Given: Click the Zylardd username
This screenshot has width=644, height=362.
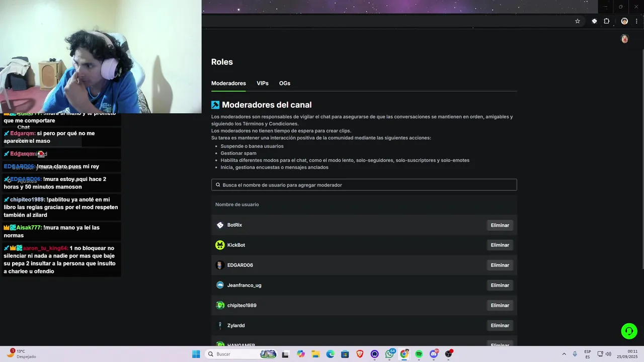Looking at the screenshot, I should pos(236,325).
